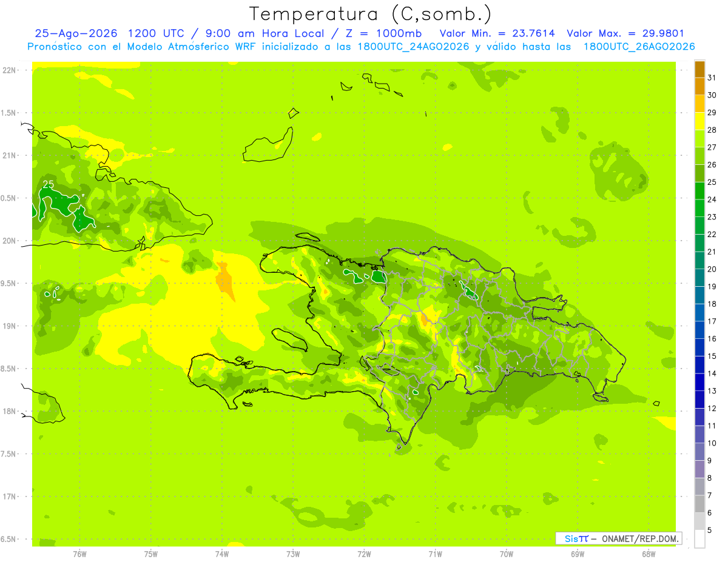
Task: Click the longitude label "76W"
Action: [x=79, y=555]
